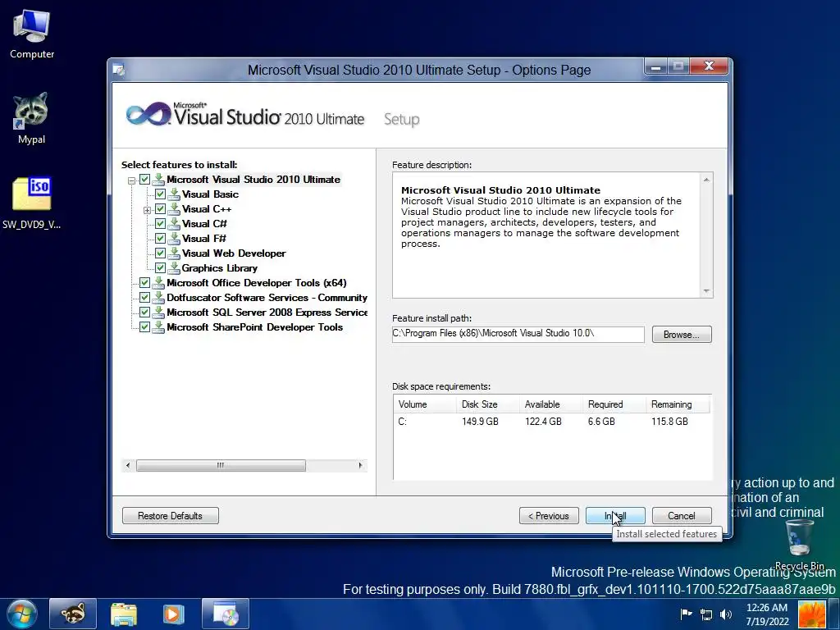Switch to the Visual Studio setup taskbar icon
Viewport: 840px width, 630px height.
tap(226, 614)
